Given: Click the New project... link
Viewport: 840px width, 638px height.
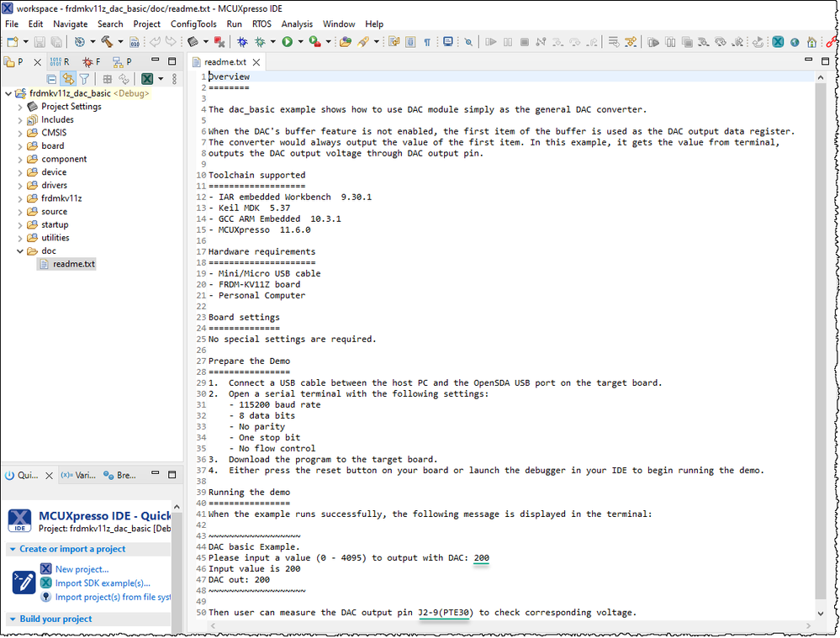Looking at the screenshot, I should (82, 569).
